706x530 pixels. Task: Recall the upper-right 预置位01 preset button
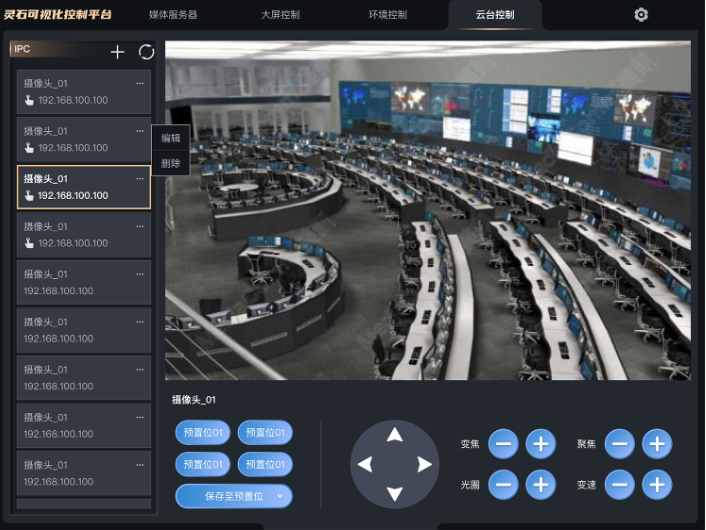pyautogui.click(x=265, y=433)
